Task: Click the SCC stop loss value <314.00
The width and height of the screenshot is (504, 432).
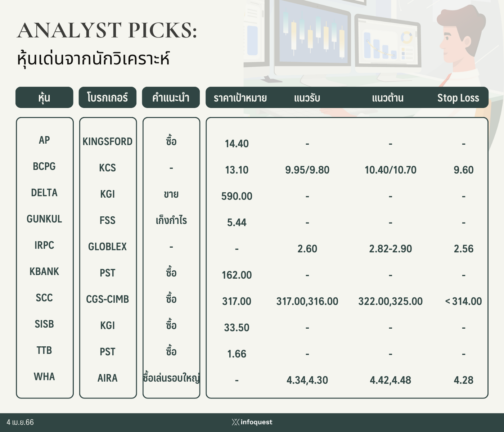Action: pyautogui.click(x=464, y=301)
